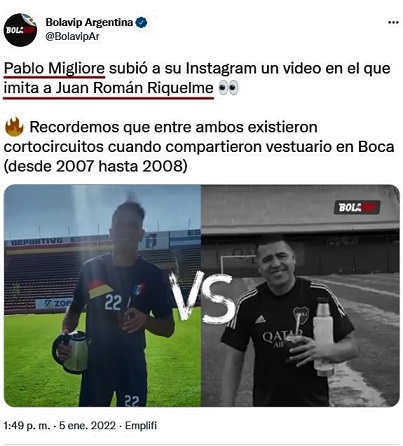Viewport: 403px width, 446px height.
Task: Click the Boca crest on the black shirt
Action: [301, 315]
